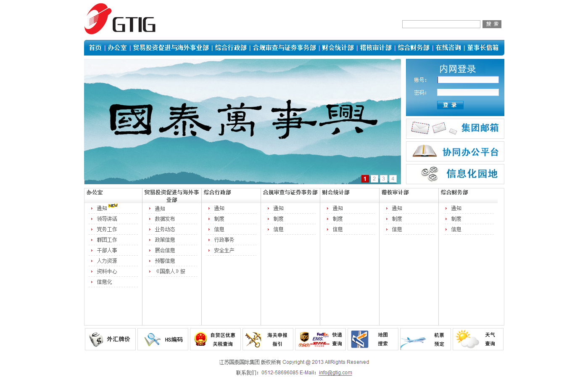This screenshot has width=588, height=384.
Task: Open 信息化园地 text link
Action: (x=472, y=174)
